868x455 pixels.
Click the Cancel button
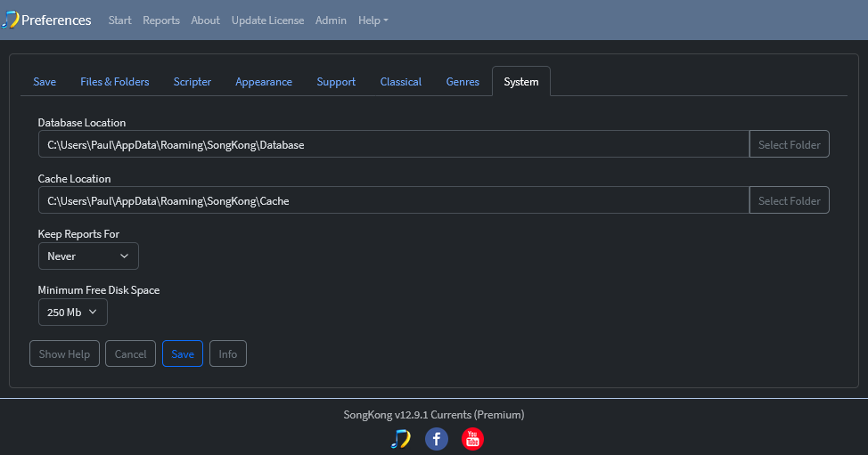(130, 353)
